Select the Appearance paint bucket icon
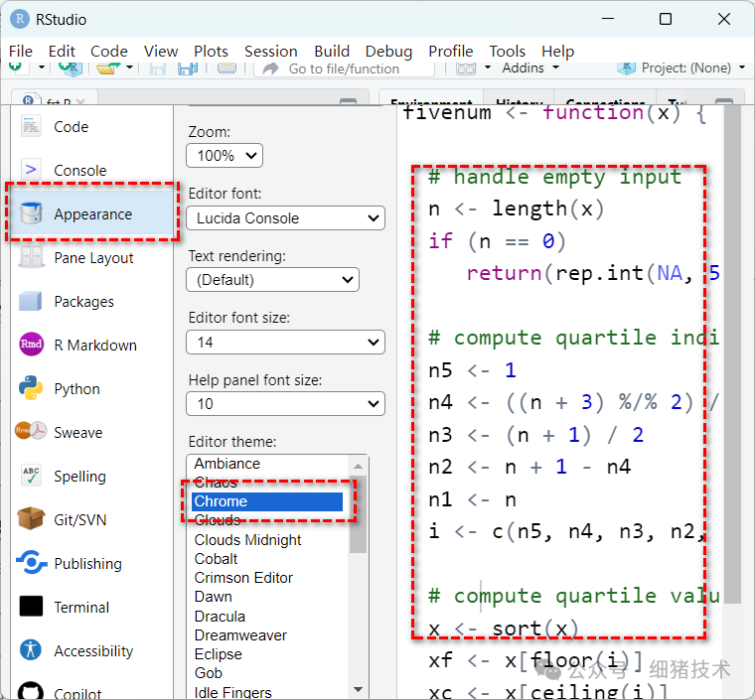Viewport: 755px width, 700px height. [x=32, y=213]
